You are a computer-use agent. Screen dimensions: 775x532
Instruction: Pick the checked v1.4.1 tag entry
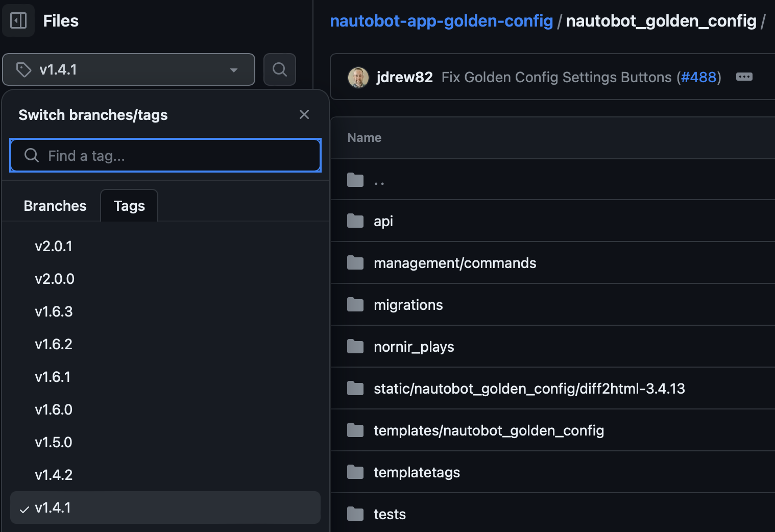(x=53, y=507)
